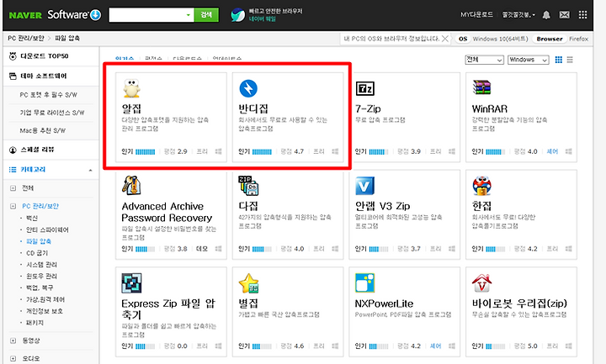
Task: Open the Express Zip app icon
Action: [x=131, y=283]
